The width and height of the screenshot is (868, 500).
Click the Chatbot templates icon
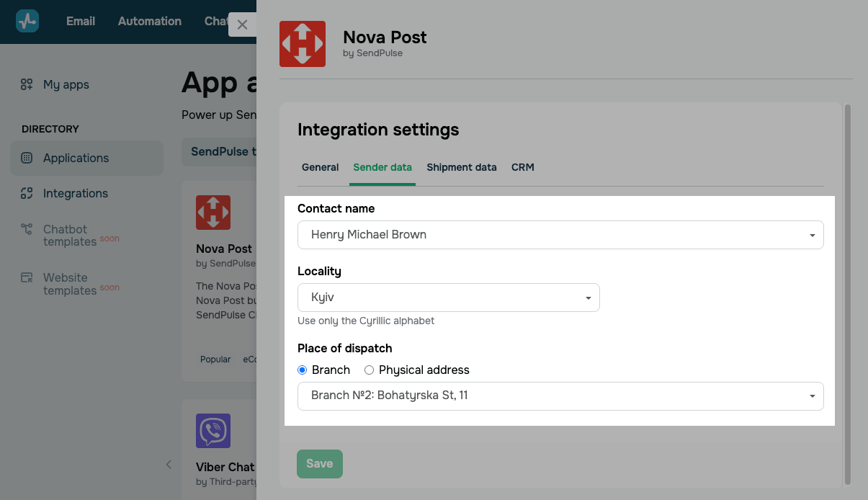(x=27, y=229)
